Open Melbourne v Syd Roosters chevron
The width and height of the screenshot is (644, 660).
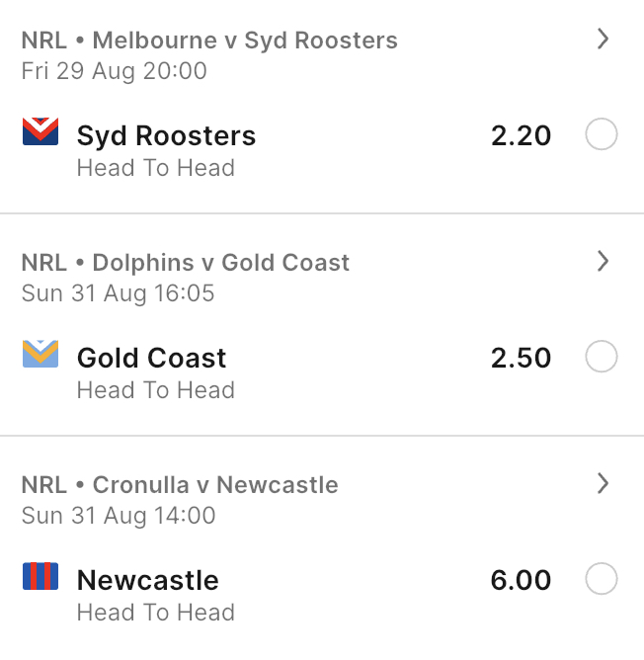click(604, 40)
